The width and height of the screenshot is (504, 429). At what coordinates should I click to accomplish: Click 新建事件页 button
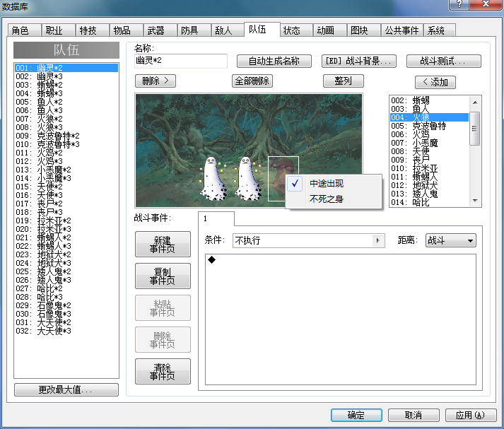(163, 245)
